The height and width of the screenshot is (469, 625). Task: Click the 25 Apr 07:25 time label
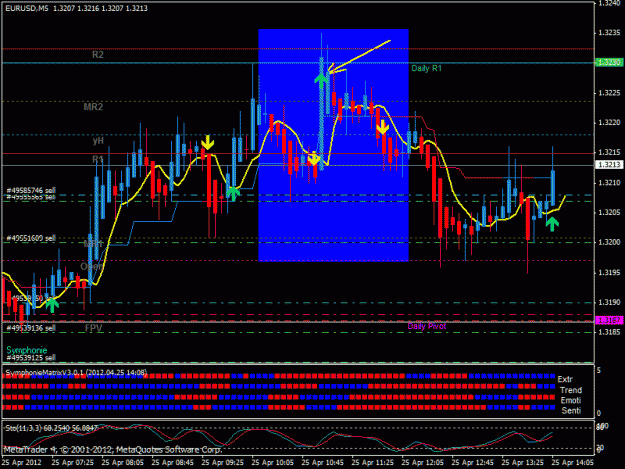pyautogui.click(x=73, y=463)
